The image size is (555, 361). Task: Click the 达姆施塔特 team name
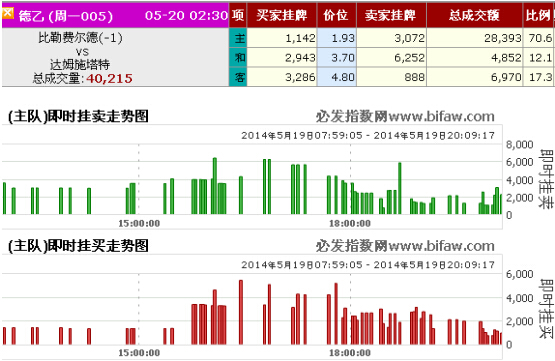click(80, 64)
